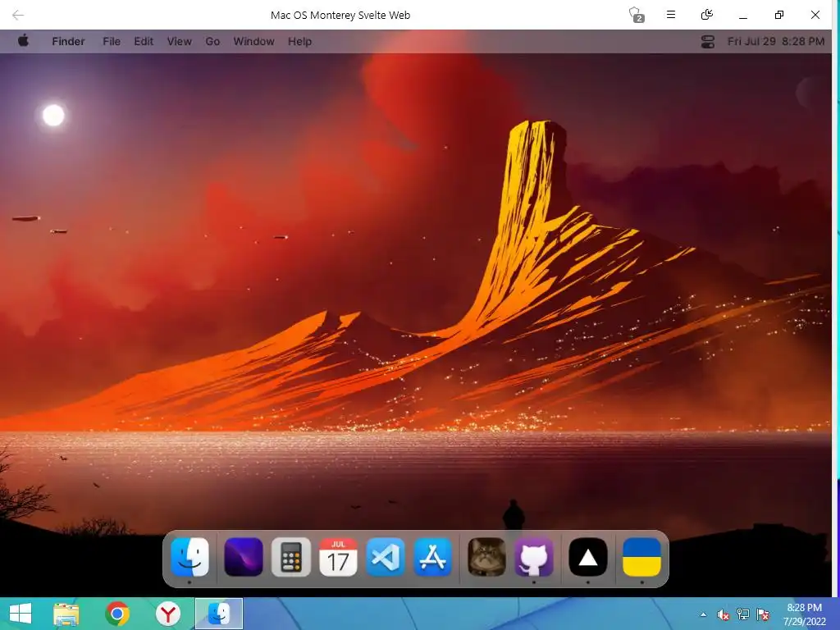Open the Calendar icon showing JUL 17

point(338,557)
